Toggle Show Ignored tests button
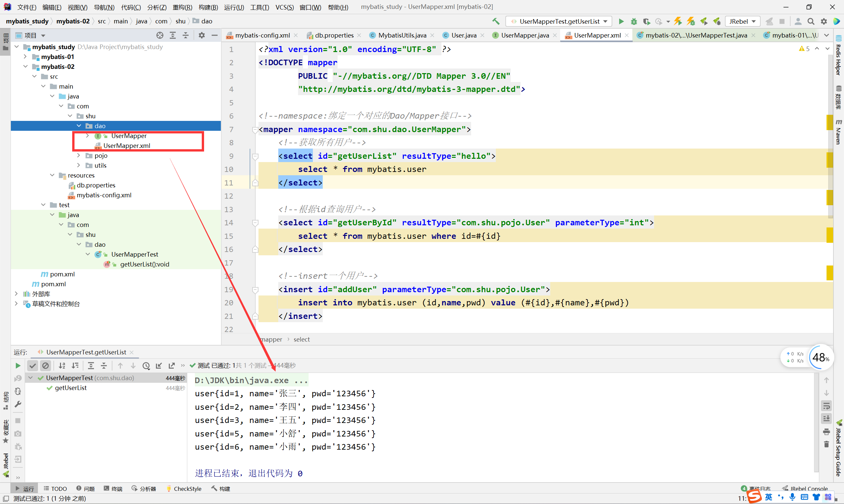This screenshot has width=844, height=504. 45,365
